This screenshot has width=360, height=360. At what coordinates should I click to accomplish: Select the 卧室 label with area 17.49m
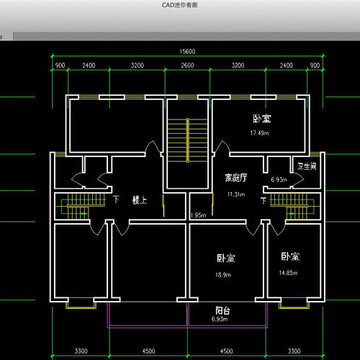point(262,119)
